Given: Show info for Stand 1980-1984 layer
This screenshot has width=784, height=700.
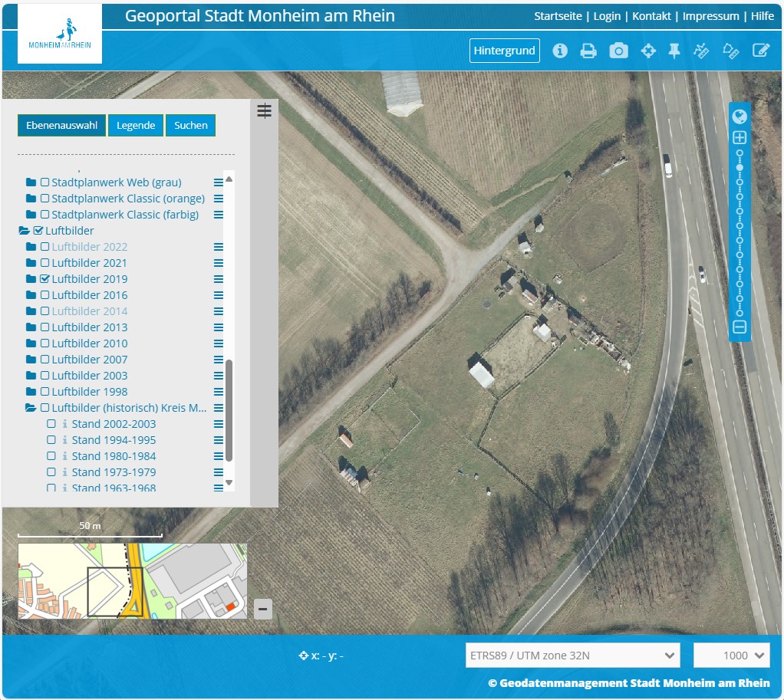Looking at the screenshot, I should pyautogui.click(x=65, y=456).
